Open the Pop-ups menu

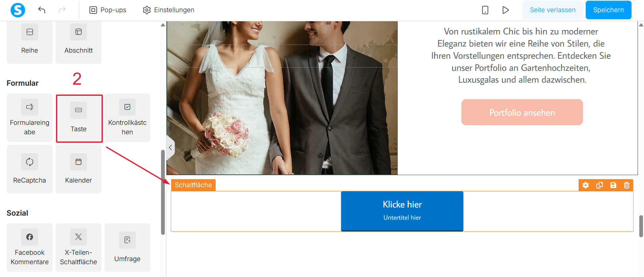tap(108, 10)
